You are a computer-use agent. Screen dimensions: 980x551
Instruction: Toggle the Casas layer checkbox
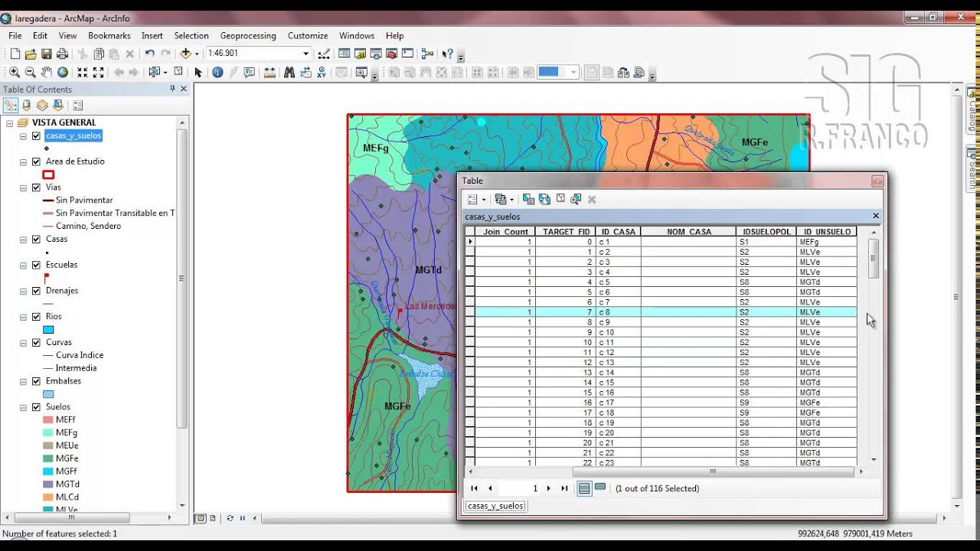(36, 239)
